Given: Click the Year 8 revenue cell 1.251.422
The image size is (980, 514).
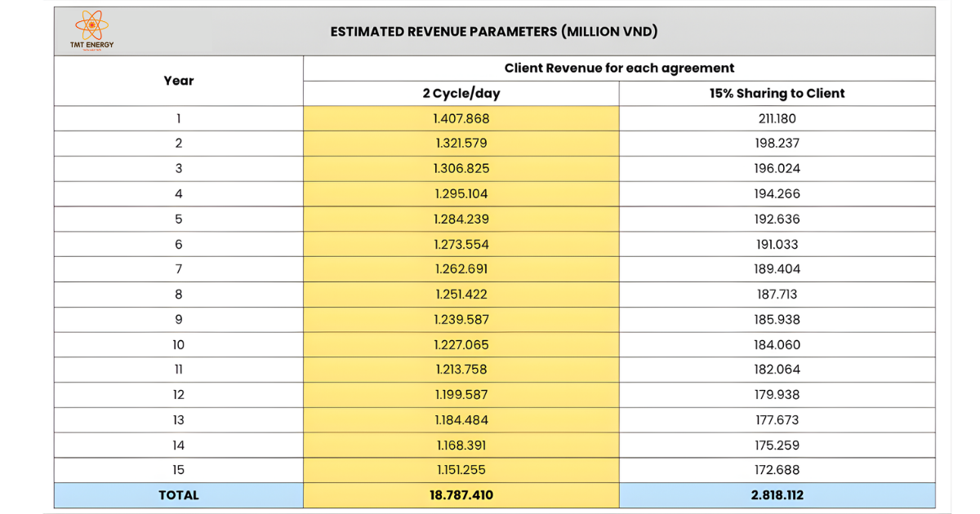Looking at the screenshot, I should [x=460, y=294].
